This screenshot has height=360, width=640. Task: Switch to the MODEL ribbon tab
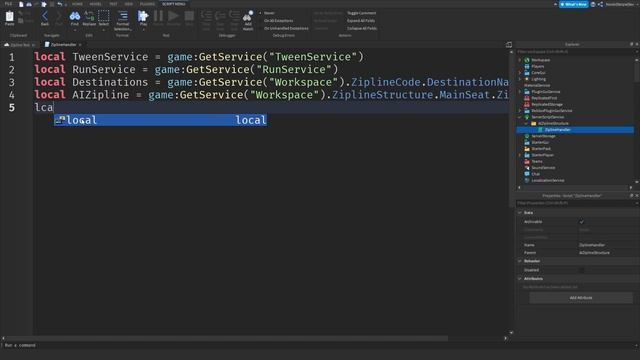pyautogui.click(x=96, y=4)
